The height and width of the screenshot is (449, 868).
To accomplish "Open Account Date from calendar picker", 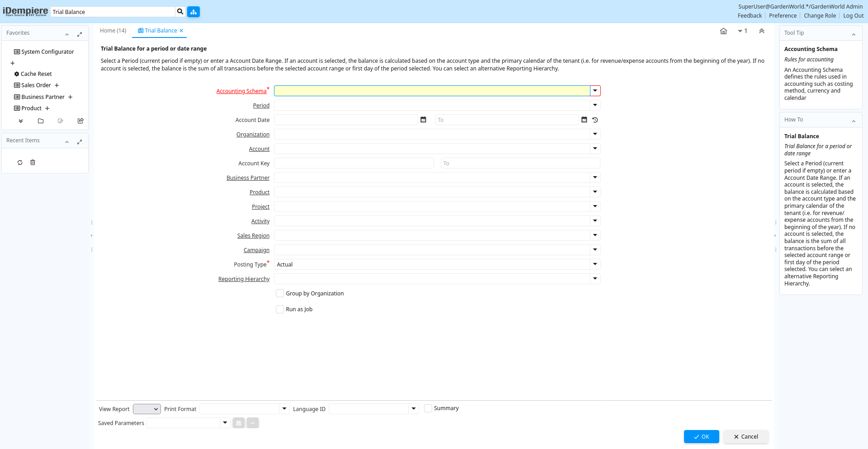I will 423,120.
